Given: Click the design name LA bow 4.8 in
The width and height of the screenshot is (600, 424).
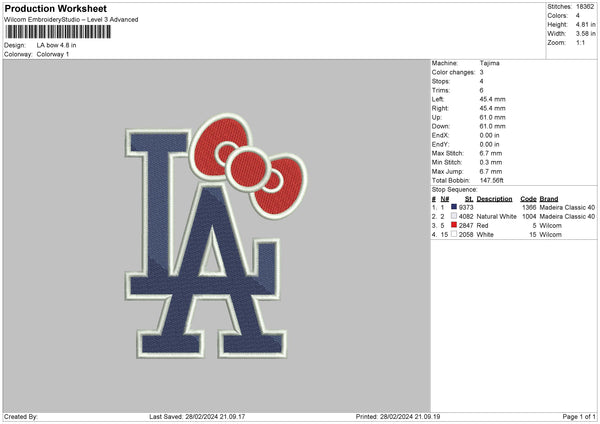Looking at the screenshot, I should [56, 45].
